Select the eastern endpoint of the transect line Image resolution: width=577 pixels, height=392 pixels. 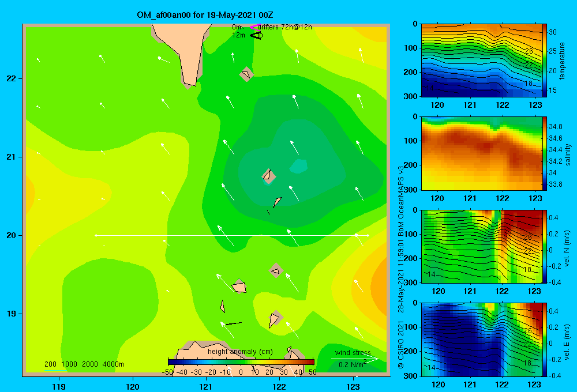click(368, 235)
